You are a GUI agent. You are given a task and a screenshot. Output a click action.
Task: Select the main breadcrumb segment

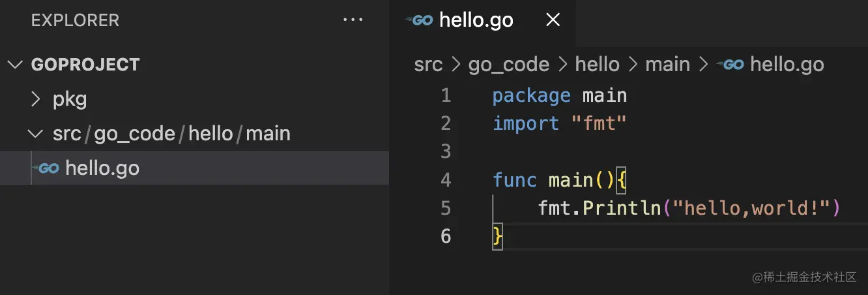[x=667, y=65]
